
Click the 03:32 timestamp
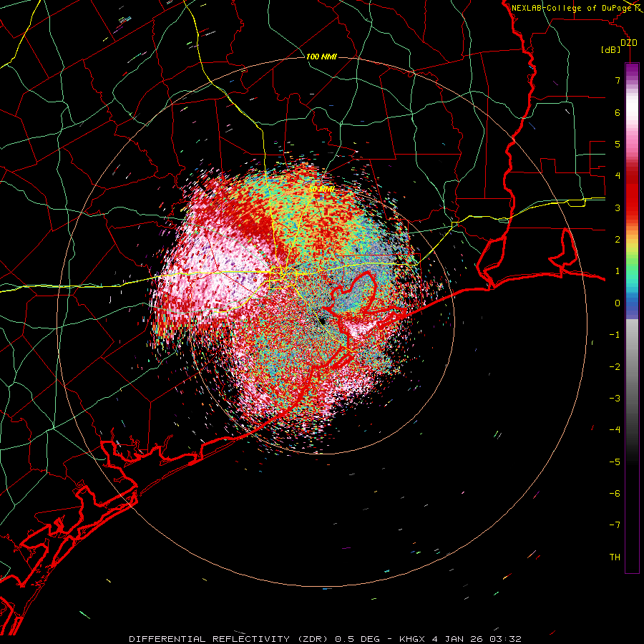tap(505, 639)
